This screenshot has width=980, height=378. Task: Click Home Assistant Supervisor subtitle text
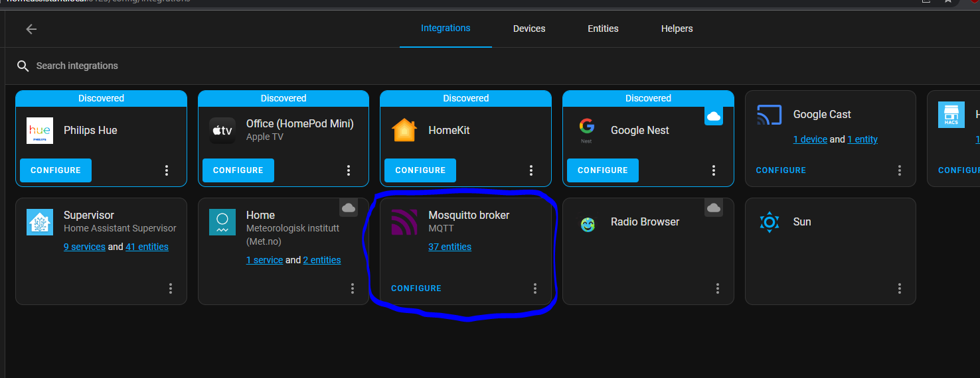coord(120,228)
